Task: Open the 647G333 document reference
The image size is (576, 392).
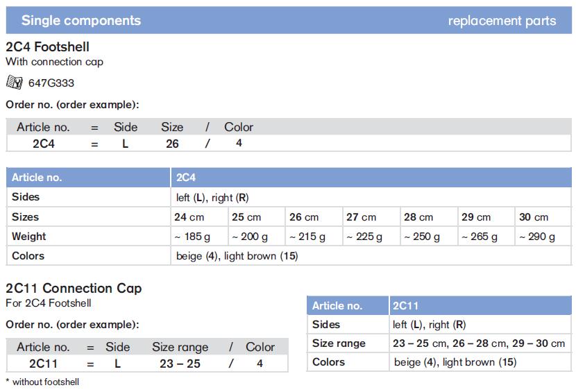Action: coord(51,83)
